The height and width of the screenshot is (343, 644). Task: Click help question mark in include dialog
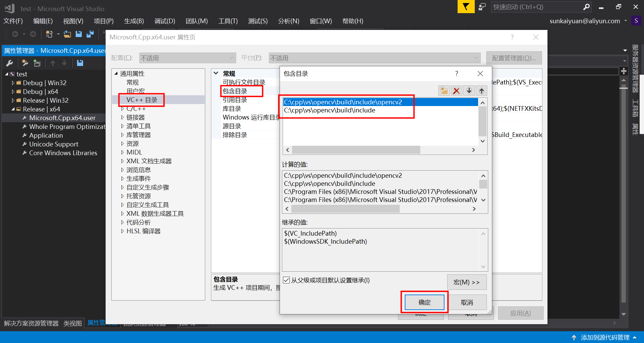click(x=457, y=73)
